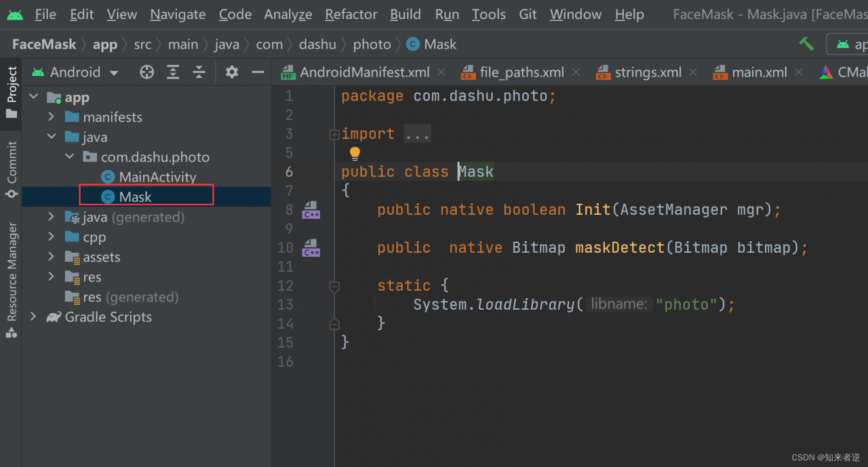Open the File menu
The image size is (868, 467).
pos(45,14)
